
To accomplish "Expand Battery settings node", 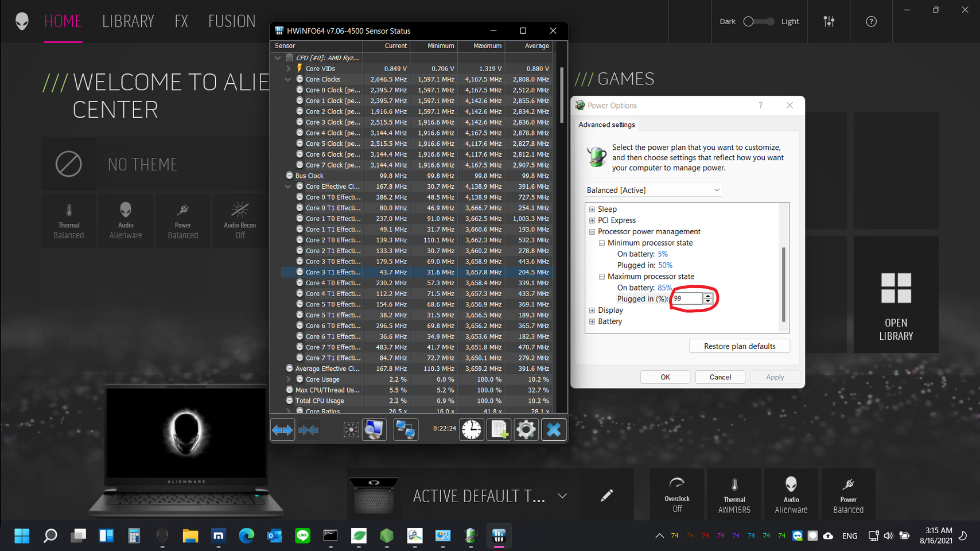I will coord(592,321).
